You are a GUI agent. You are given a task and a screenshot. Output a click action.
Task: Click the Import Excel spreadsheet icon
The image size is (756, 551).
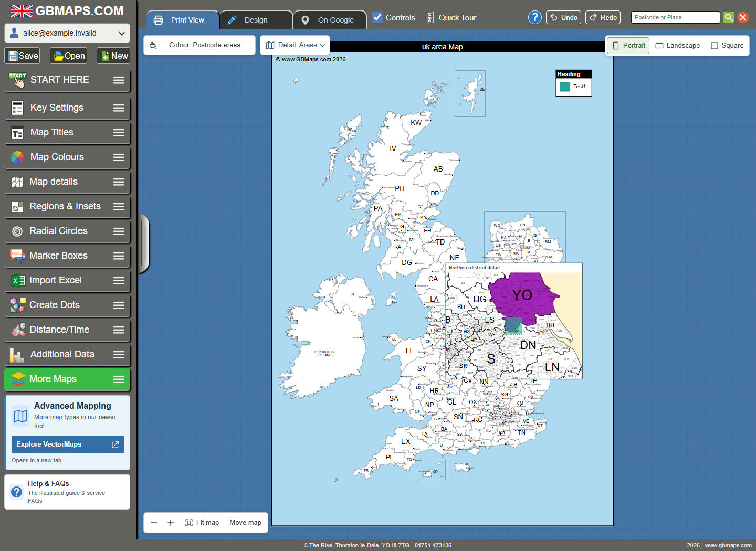click(18, 281)
